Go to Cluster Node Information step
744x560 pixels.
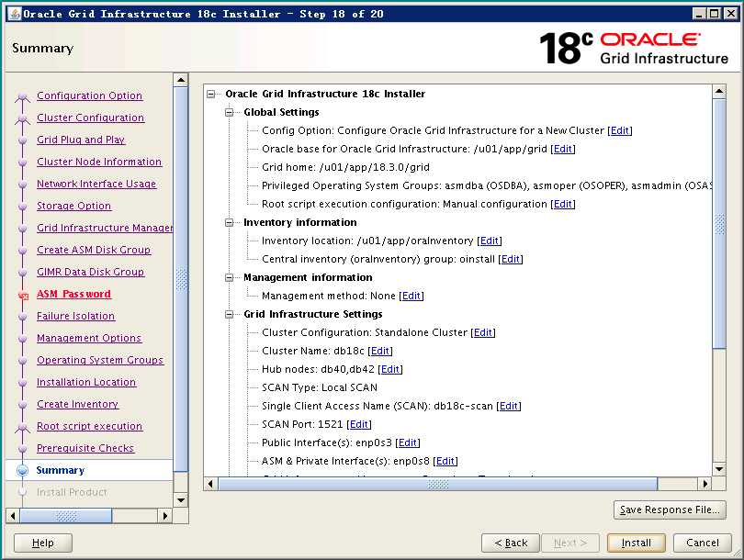pyautogui.click(x=99, y=162)
